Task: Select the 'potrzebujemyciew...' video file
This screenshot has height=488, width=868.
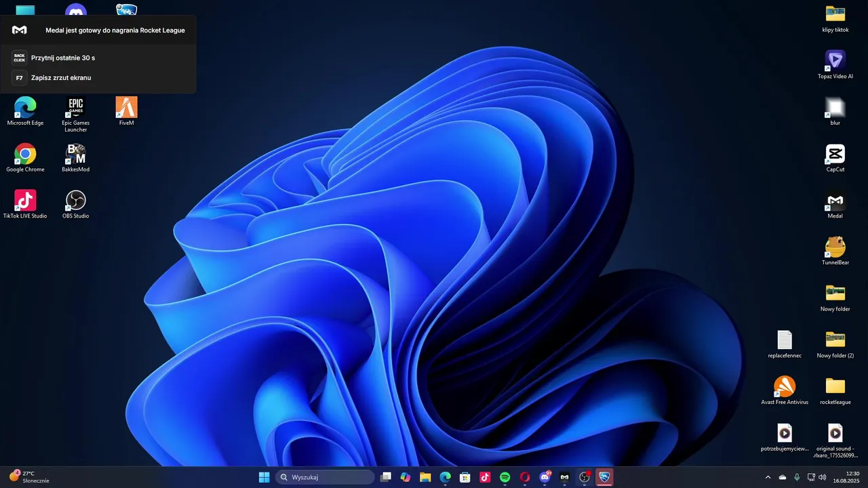Action: coord(785,437)
